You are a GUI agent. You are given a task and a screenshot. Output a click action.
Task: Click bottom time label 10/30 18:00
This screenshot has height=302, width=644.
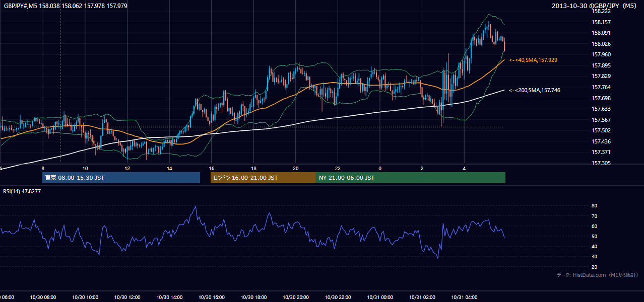point(253,297)
